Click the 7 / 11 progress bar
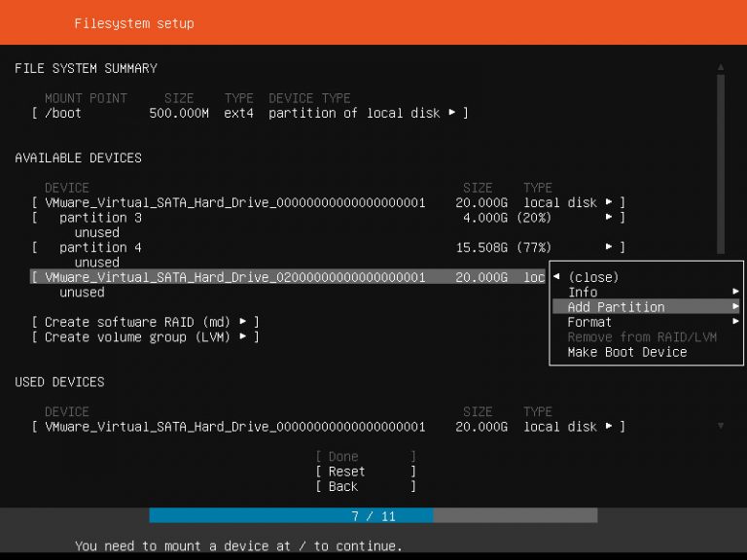The height and width of the screenshot is (560, 747). (x=373, y=515)
